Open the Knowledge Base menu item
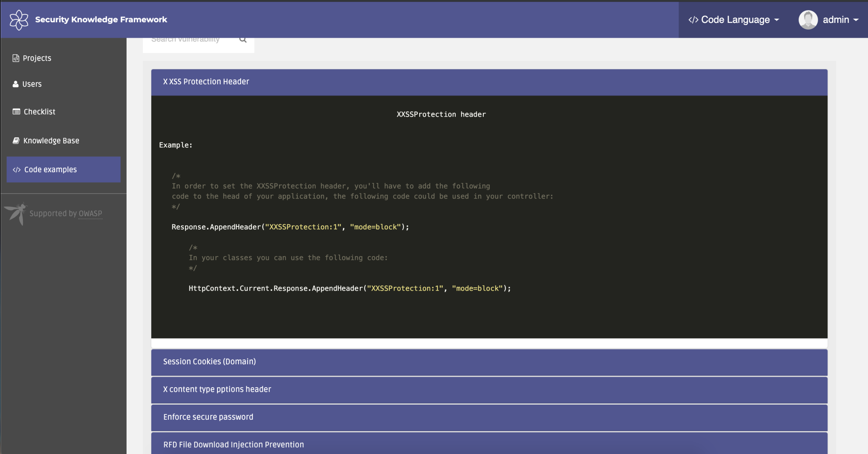The height and width of the screenshot is (454, 868). tap(51, 141)
